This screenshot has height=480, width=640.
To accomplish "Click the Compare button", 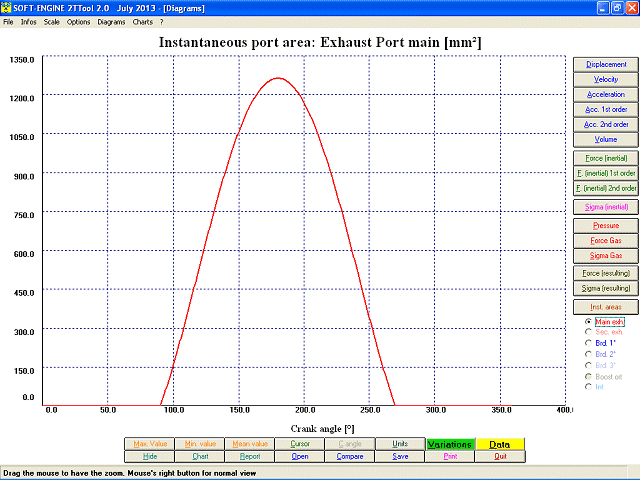I will 350,456.
